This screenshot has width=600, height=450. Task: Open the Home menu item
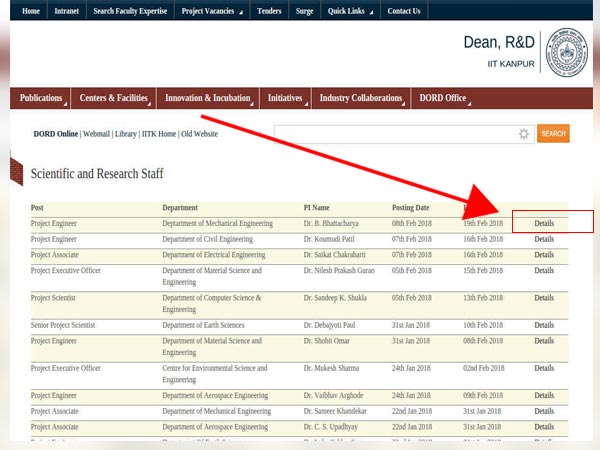pyautogui.click(x=31, y=11)
